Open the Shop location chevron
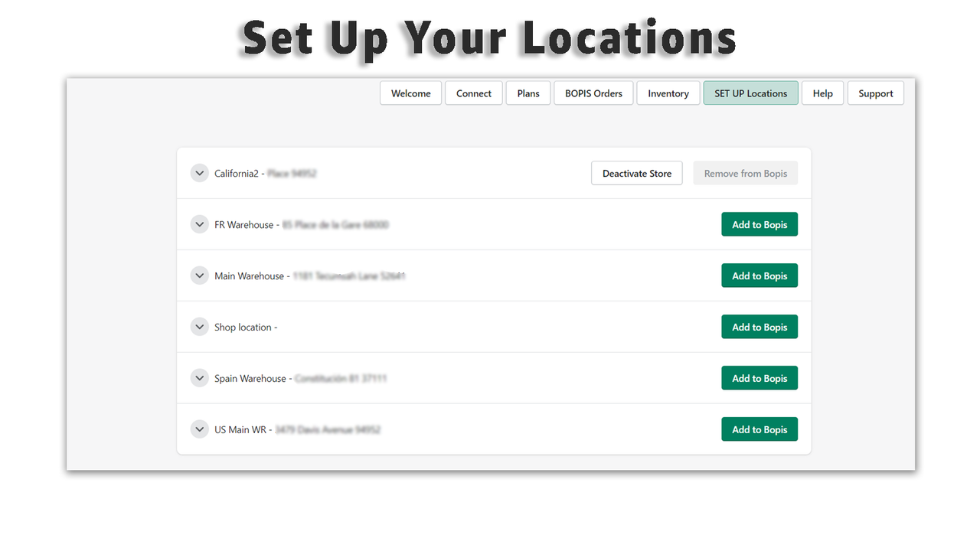This screenshot has height=551, width=980. pos(199,327)
